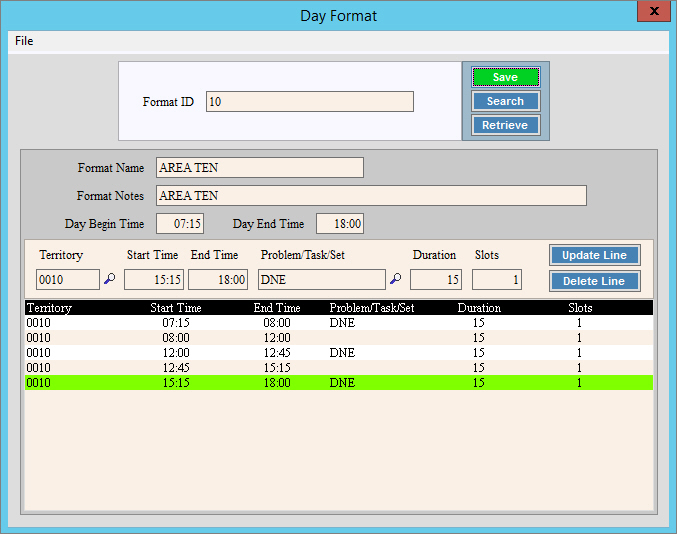
Task: Click the Day Begin Time field
Action: pyautogui.click(x=180, y=224)
